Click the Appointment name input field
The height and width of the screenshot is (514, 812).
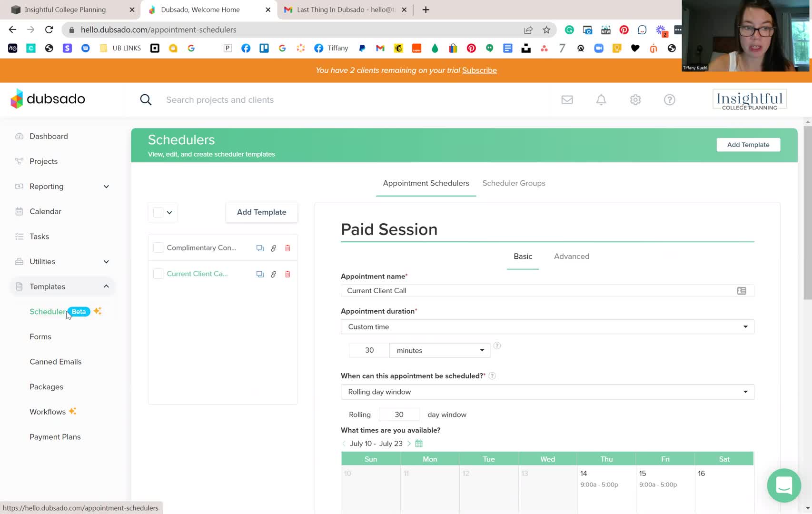[547, 291]
